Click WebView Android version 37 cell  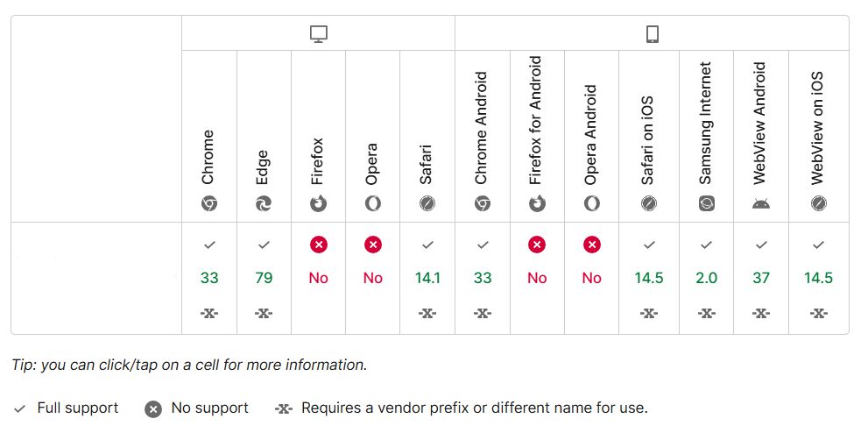coord(761,278)
